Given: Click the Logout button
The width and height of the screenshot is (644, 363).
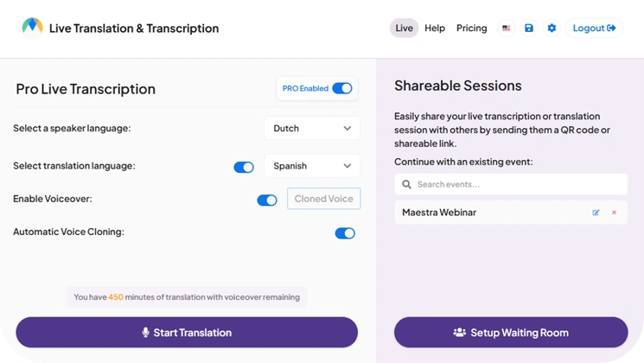Looking at the screenshot, I should click(x=594, y=29).
